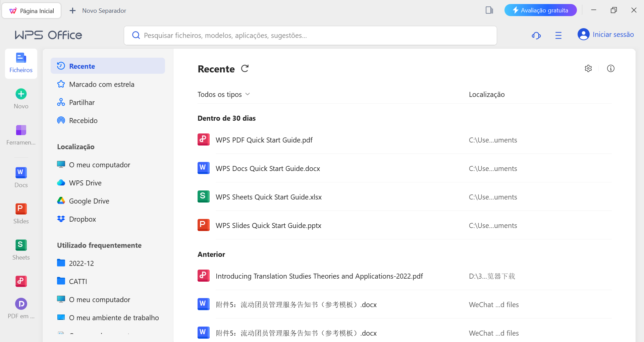The image size is (644, 342).
Task: Click Iniciar sessão to sign in
Action: (605, 35)
